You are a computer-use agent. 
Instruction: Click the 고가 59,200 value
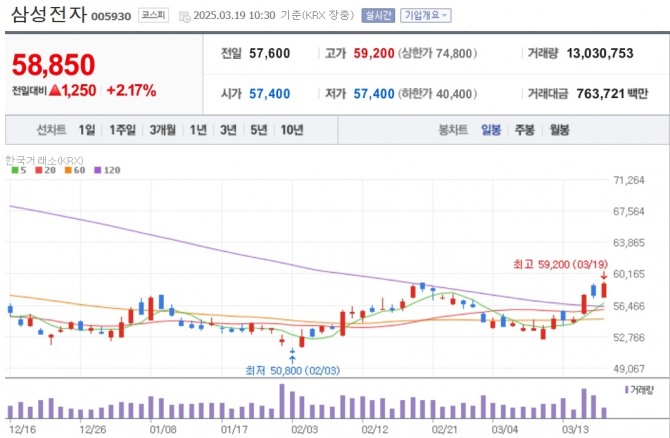point(374,53)
